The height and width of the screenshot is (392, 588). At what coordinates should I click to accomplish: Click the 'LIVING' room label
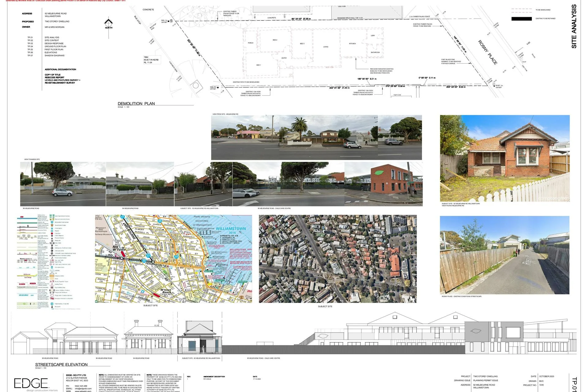coord(326,47)
